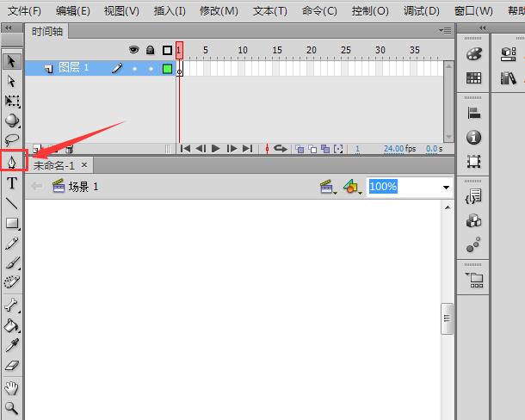Screen dimensions: 525x420
Task: Select the Subselection (white arrow) tool
Action: click(12, 81)
